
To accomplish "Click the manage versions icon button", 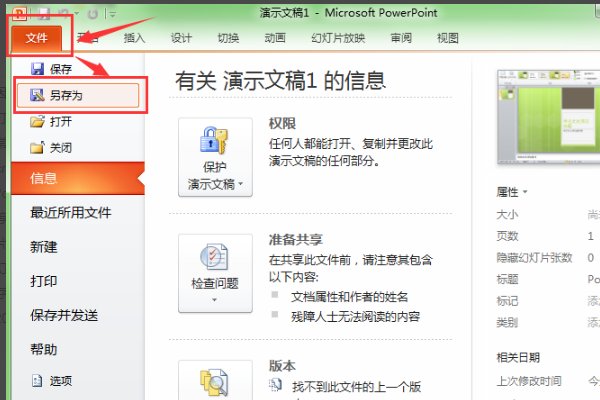I will tap(215, 380).
